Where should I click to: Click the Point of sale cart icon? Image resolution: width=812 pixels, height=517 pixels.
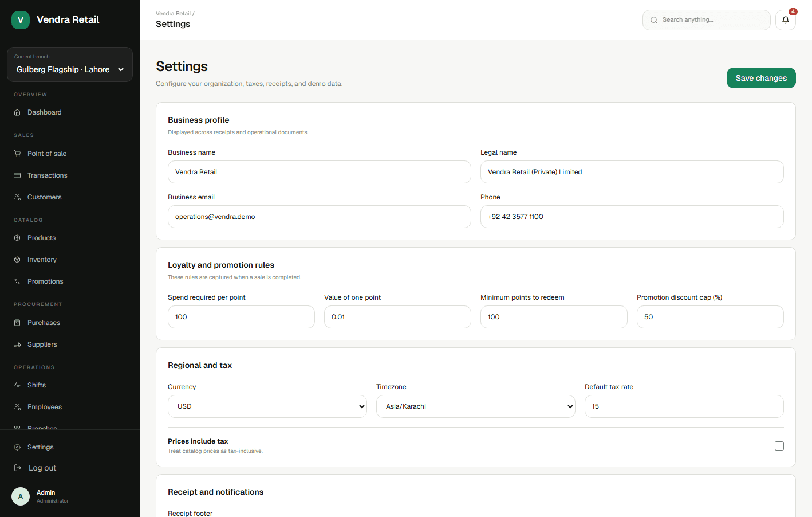coord(17,154)
